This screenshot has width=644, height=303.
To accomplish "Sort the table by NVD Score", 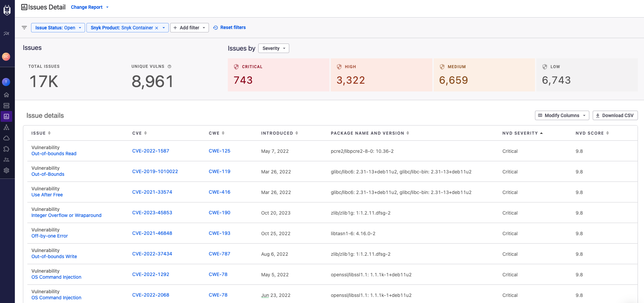I will [x=592, y=133].
